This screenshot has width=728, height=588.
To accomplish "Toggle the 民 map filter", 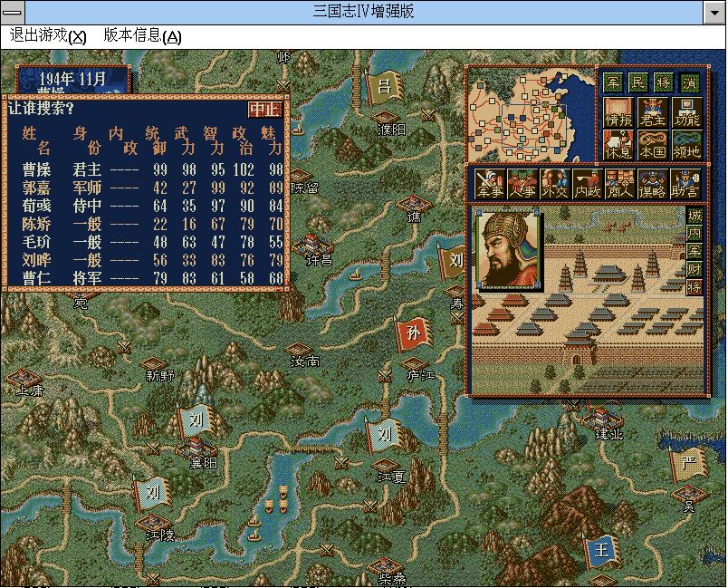I will [x=638, y=82].
